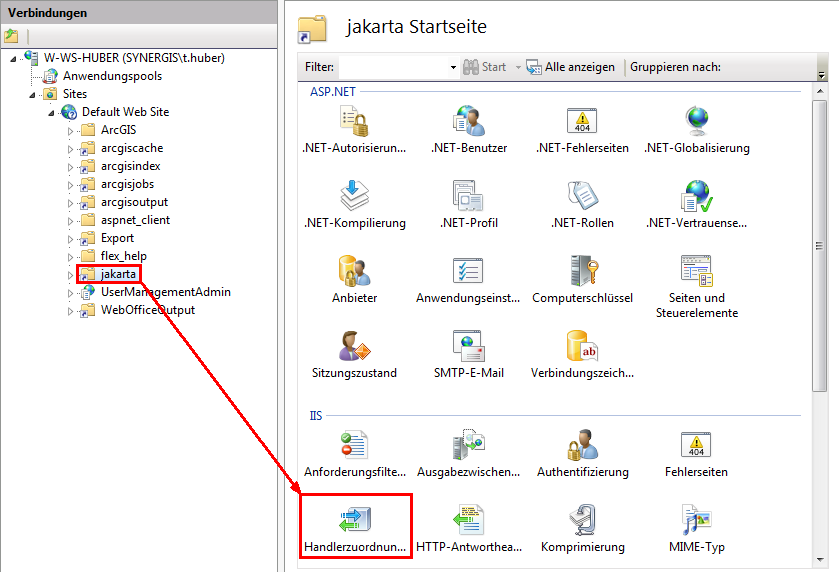Open the .NET-Benutzer feature
Image resolution: width=839 pixels, height=572 pixels.
(x=469, y=130)
